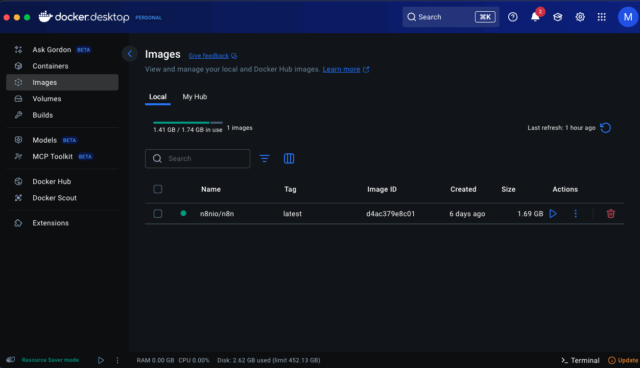Image resolution: width=640 pixels, height=368 pixels.
Task: Open the filter options icon
Action: pos(264,159)
